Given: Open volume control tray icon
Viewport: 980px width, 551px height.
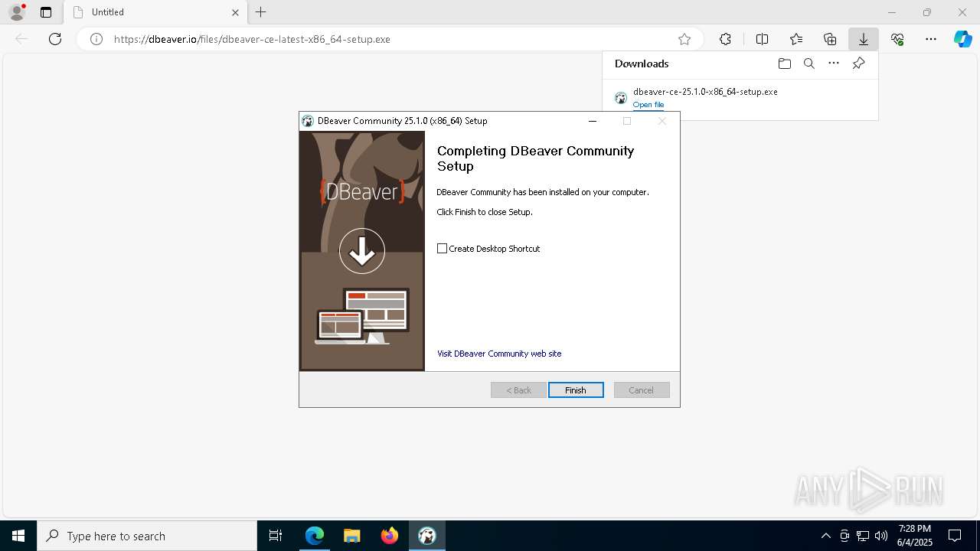Looking at the screenshot, I should pyautogui.click(x=881, y=536).
